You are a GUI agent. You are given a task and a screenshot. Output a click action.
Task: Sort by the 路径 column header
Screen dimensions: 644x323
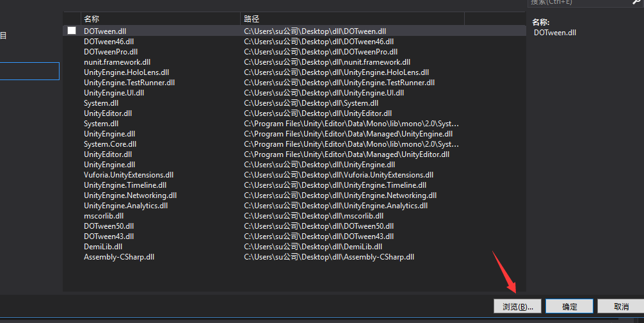click(x=352, y=19)
